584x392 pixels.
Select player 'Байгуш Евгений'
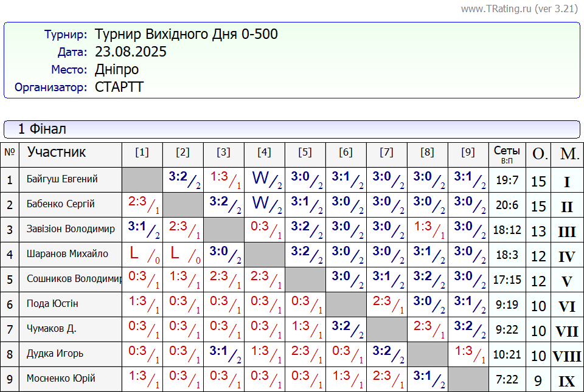tap(62, 179)
